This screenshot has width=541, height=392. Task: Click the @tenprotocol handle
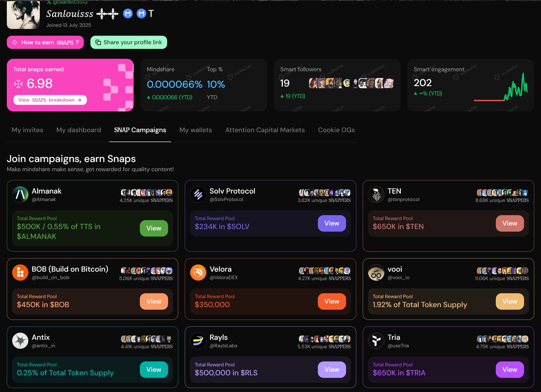tap(403, 200)
